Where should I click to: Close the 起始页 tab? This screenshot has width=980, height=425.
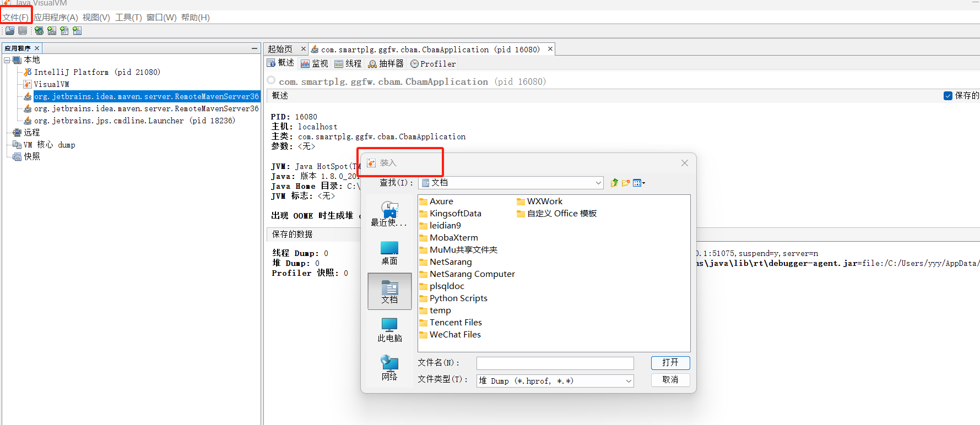[303, 49]
